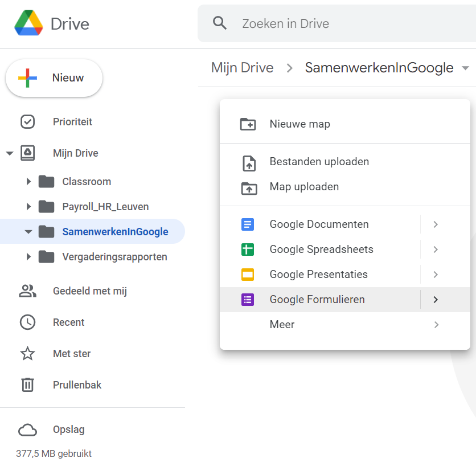Click the '377,5 MB gebruikt' storage text
This screenshot has width=476, height=462.
(54, 454)
